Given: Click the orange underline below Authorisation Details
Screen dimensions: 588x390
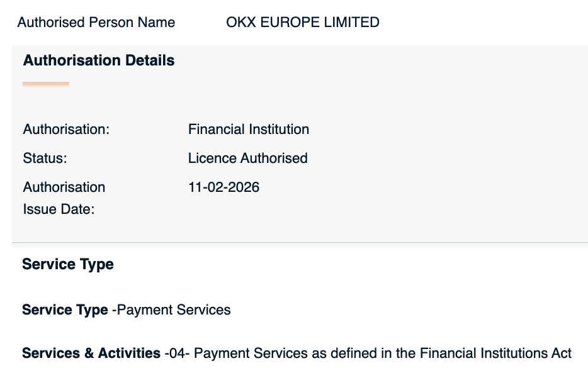Looking at the screenshot, I should coord(46,84).
